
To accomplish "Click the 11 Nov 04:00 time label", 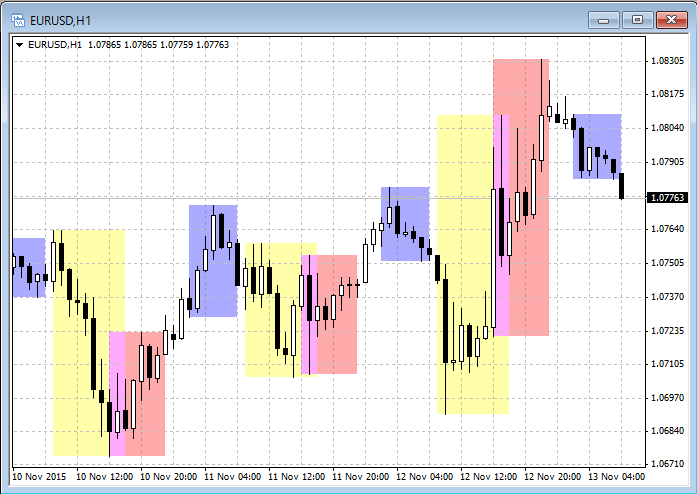I will pyautogui.click(x=232, y=477).
